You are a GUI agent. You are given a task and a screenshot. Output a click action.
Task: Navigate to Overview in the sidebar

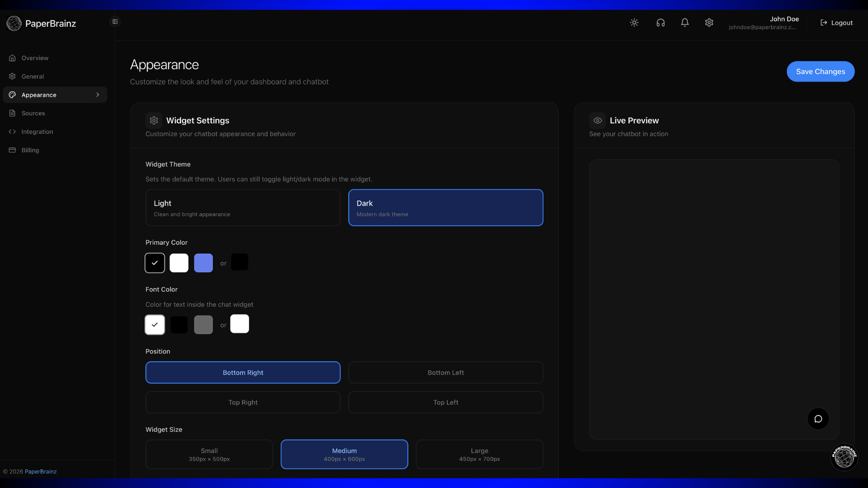pyautogui.click(x=12, y=58)
